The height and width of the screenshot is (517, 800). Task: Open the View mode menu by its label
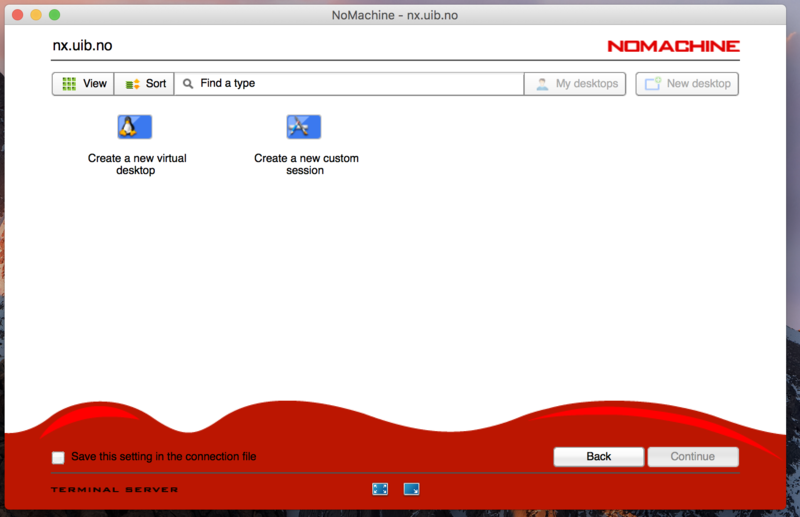tap(95, 84)
